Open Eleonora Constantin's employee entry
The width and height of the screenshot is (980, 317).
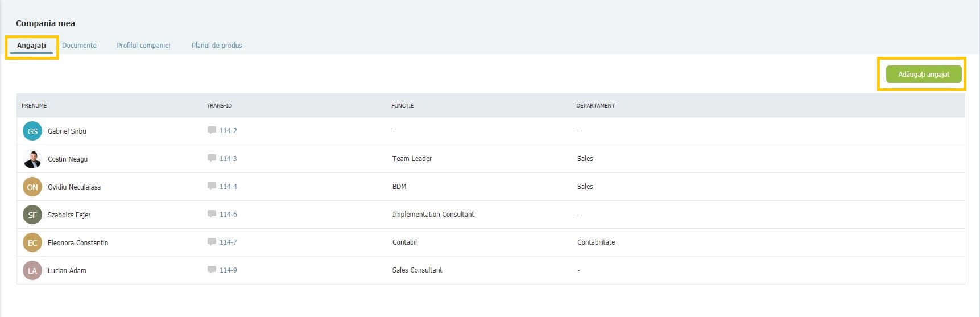point(490,242)
